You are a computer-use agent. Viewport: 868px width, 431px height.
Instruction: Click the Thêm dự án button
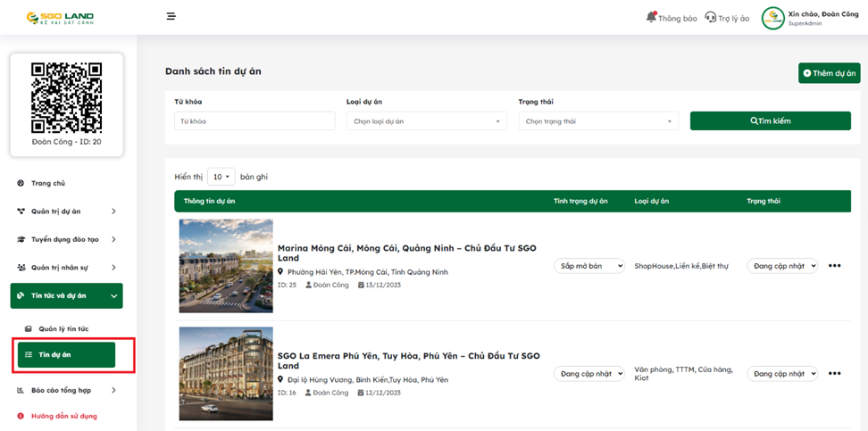(829, 73)
